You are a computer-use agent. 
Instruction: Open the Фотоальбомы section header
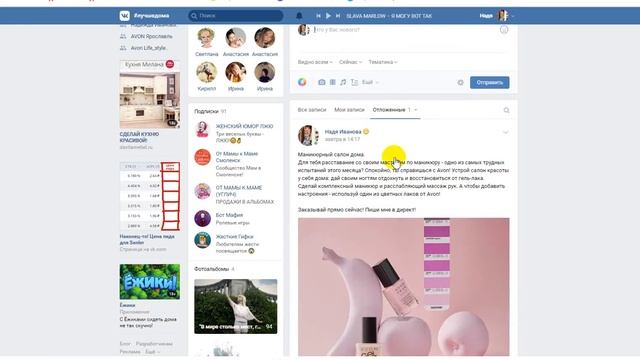(214, 269)
